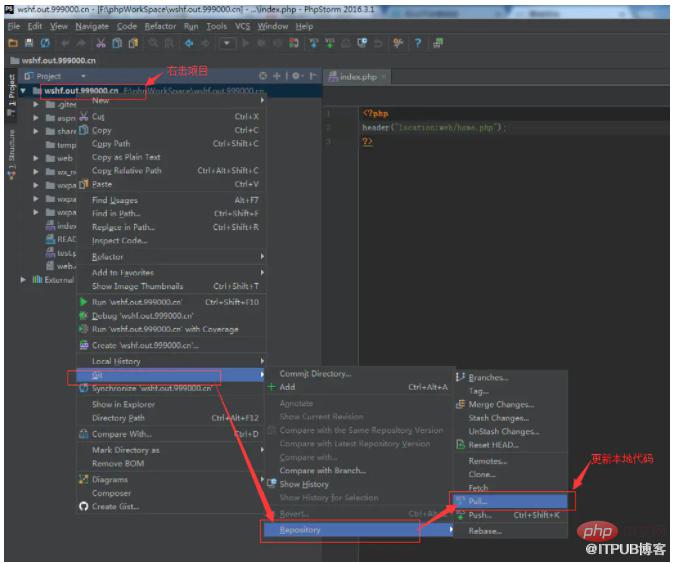Click the Help question mark icon
The height and width of the screenshot is (564, 676).
tap(418, 43)
